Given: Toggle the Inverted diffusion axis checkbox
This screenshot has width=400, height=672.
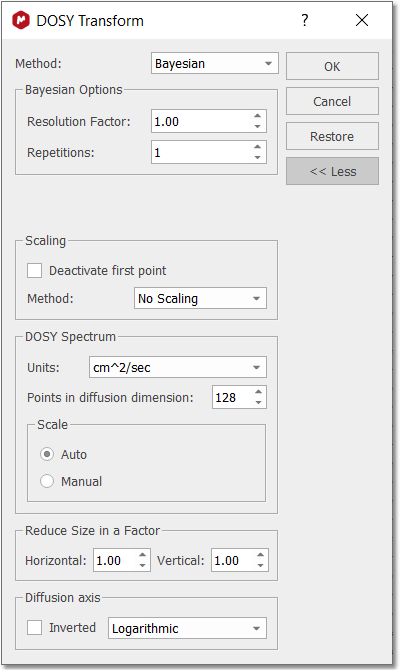Looking at the screenshot, I should 34,628.
